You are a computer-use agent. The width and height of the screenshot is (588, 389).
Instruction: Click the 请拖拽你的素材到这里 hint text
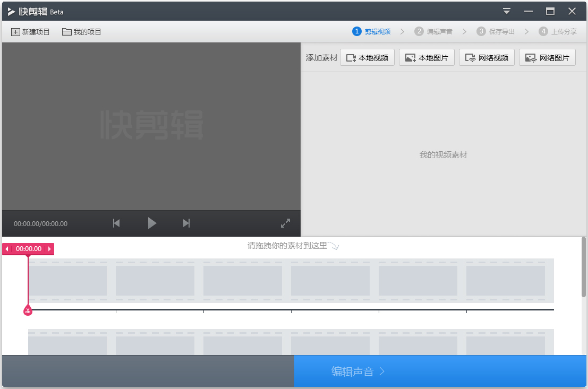click(287, 246)
